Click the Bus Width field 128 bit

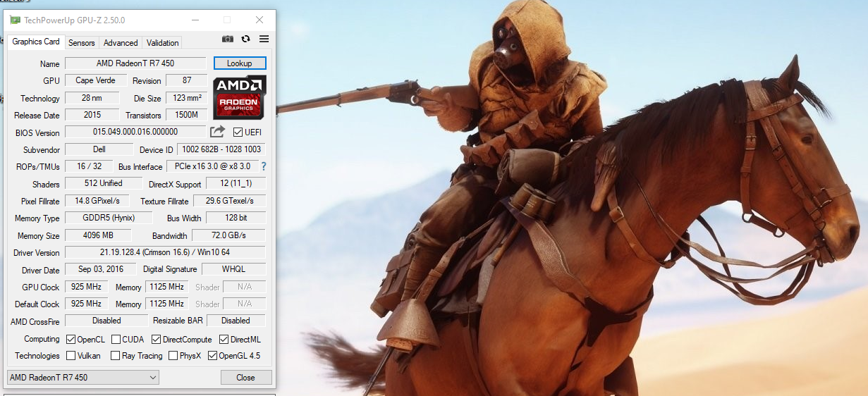(236, 218)
